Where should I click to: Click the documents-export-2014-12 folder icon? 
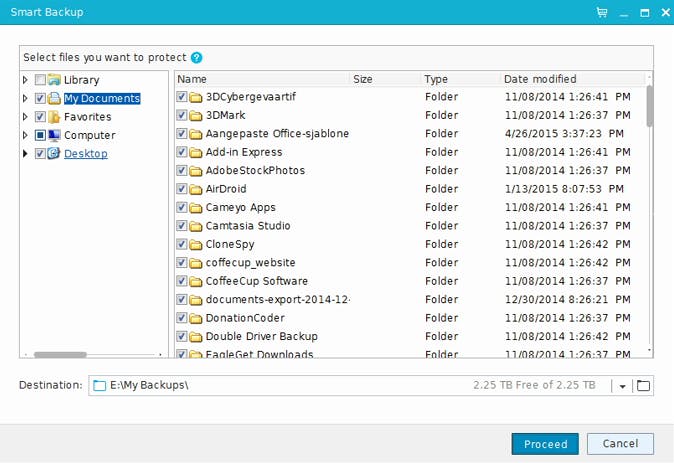point(196,300)
